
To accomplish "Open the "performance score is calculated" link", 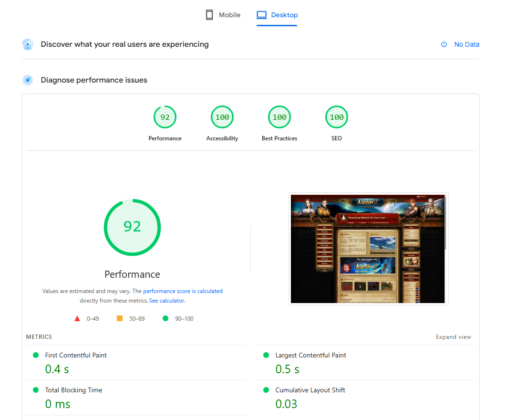I will click(183, 291).
